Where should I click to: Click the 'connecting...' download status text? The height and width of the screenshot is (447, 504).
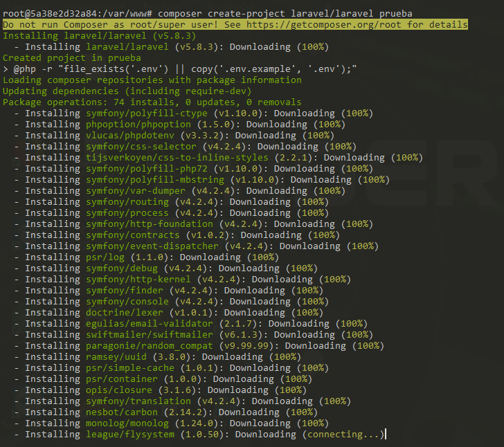(343, 435)
